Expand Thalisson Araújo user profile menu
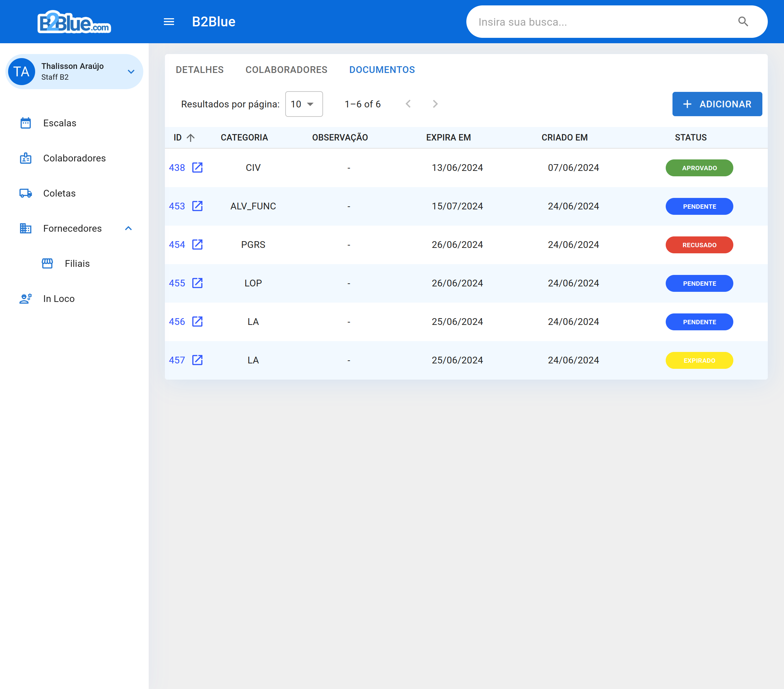Viewport: 784px width, 689px height. pos(131,72)
